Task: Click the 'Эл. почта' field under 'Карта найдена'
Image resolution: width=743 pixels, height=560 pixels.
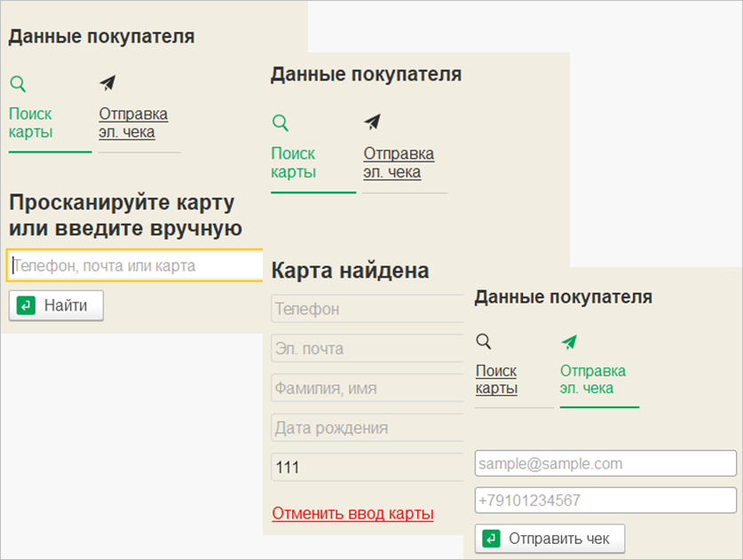Action: [x=366, y=349]
